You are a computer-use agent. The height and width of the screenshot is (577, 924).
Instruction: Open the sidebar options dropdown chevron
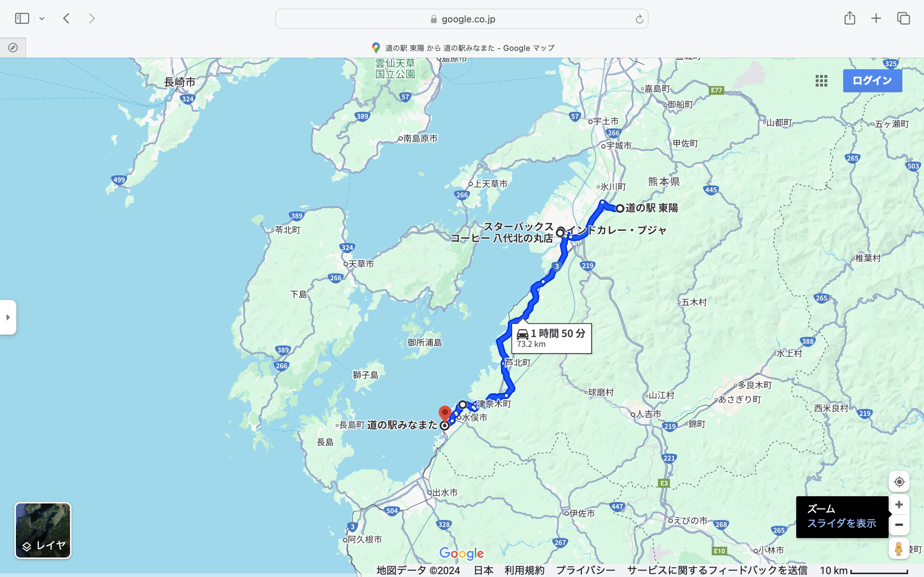42,18
